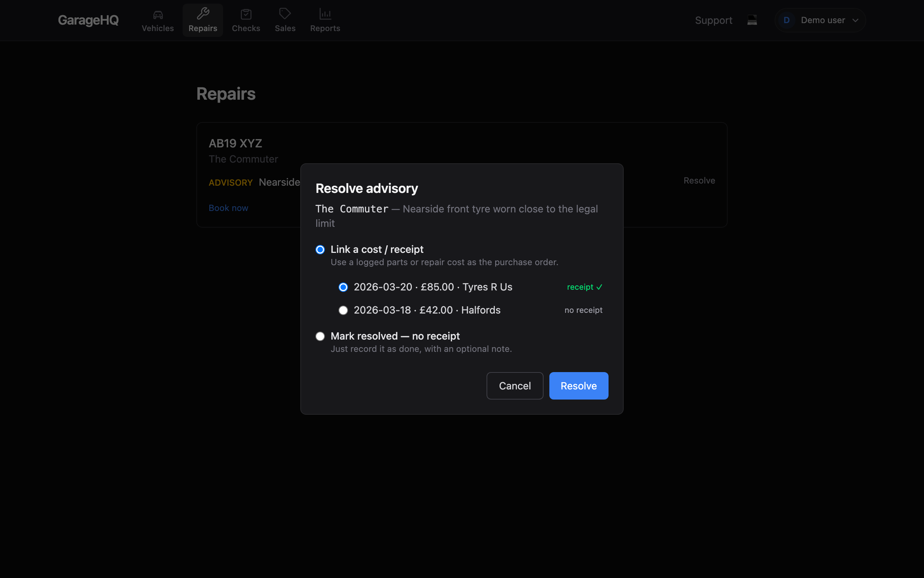Click the GarageHQ logo

tap(88, 20)
